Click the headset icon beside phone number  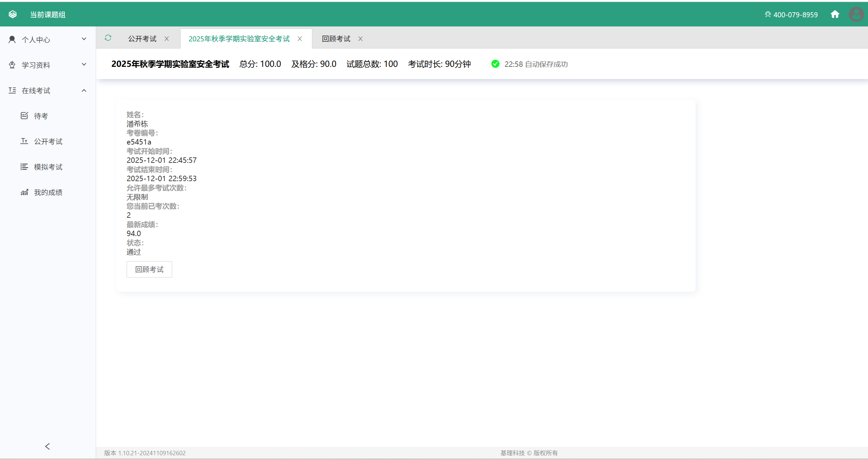pyautogui.click(x=768, y=14)
